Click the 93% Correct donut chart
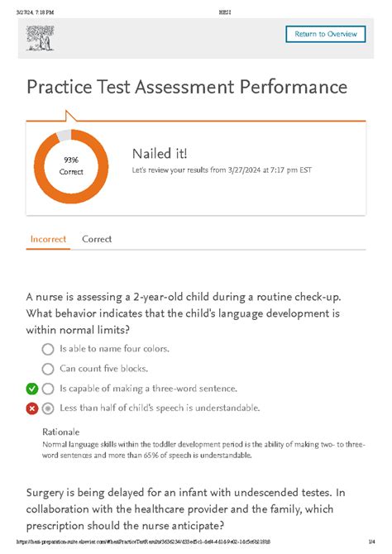The image size is (392, 554). pyautogui.click(x=71, y=166)
